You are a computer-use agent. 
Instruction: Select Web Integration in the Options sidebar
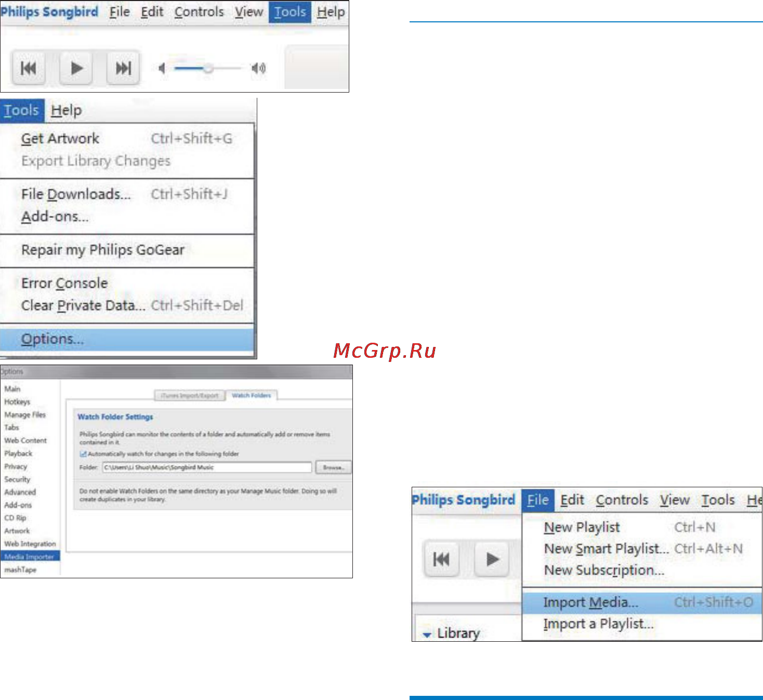tap(30, 544)
